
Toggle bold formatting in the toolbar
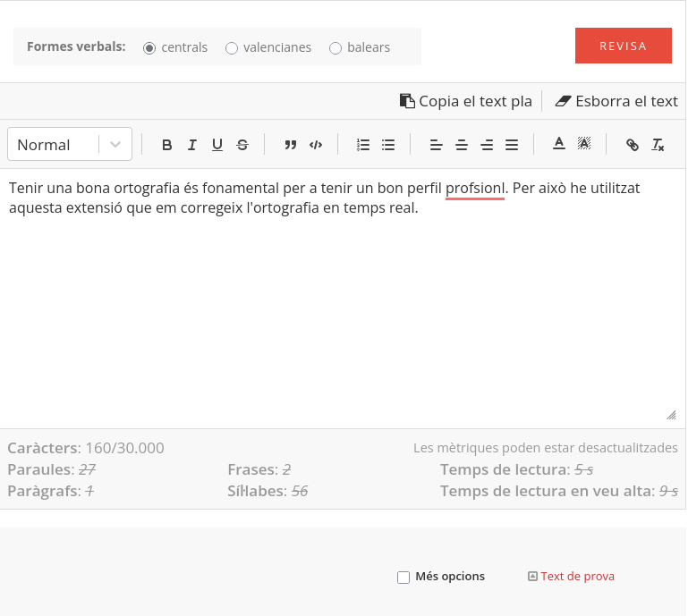coord(166,145)
